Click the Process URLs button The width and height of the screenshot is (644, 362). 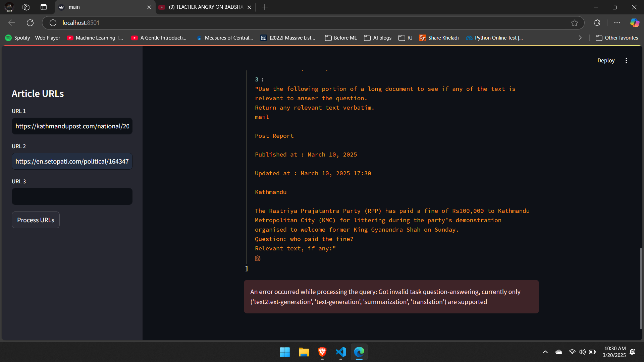click(36, 220)
